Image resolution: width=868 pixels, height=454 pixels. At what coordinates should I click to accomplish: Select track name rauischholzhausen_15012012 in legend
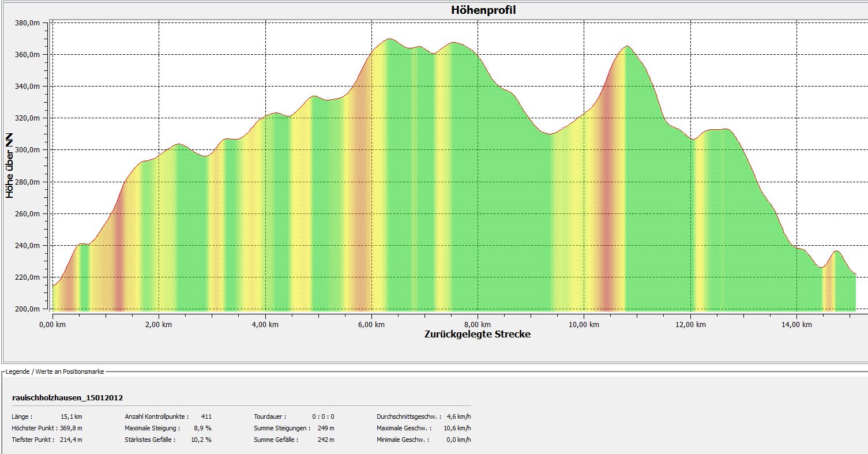click(67, 398)
